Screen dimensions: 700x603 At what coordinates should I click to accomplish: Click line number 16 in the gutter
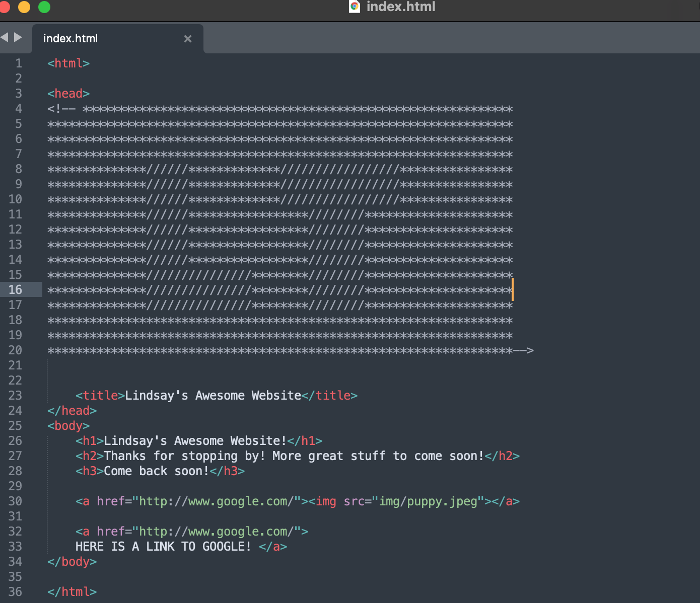point(15,290)
